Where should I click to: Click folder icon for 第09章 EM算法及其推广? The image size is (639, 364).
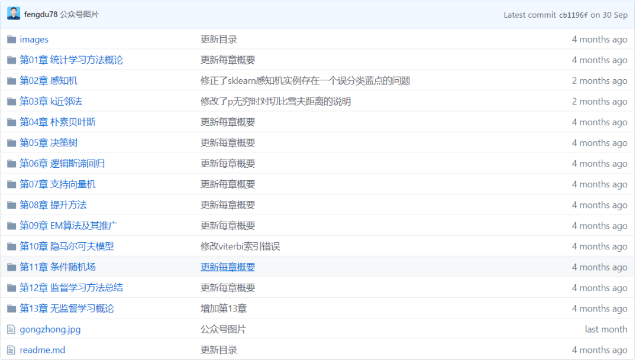[11, 226]
